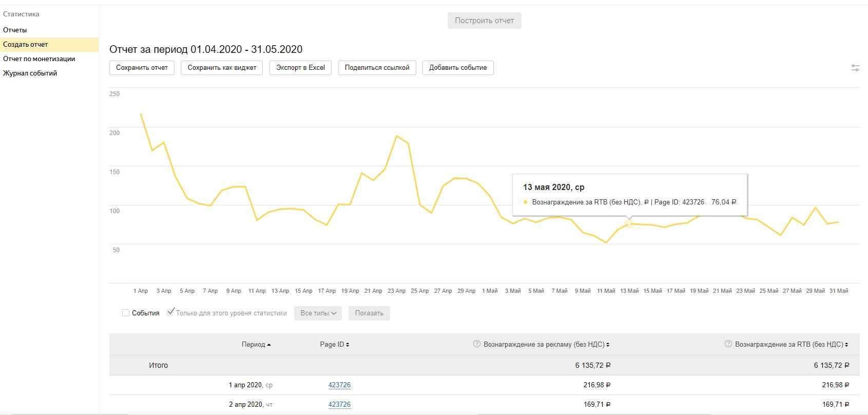This screenshot has width=868, height=415.
Task: Click Итого 6 135,72 ₽ in the RTB column
Action: (x=832, y=365)
